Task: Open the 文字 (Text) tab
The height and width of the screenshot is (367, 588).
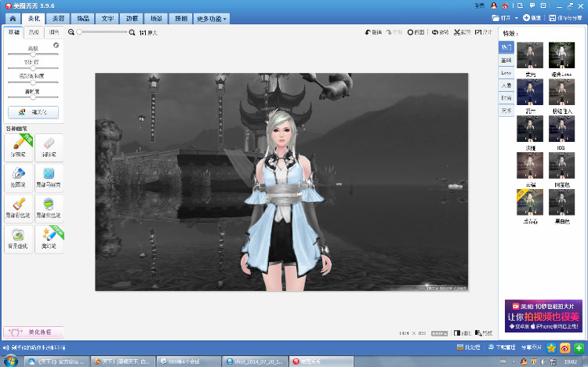Action: click(107, 18)
